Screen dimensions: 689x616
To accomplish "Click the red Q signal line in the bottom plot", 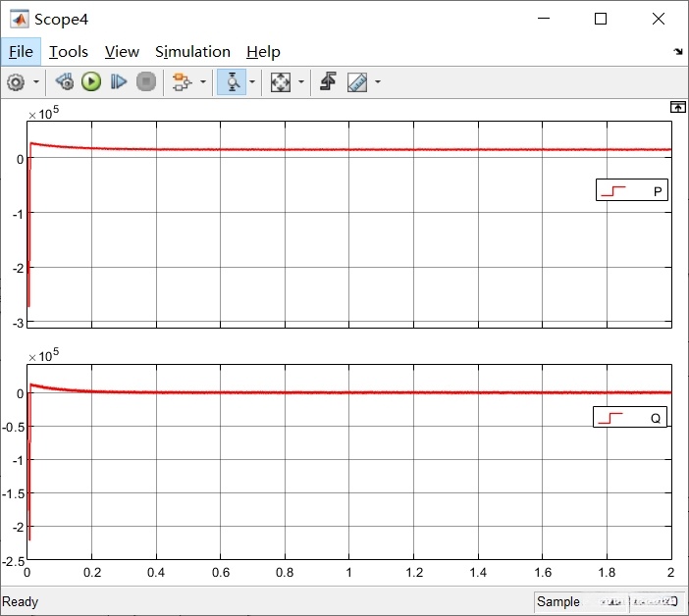I will pos(349,392).
